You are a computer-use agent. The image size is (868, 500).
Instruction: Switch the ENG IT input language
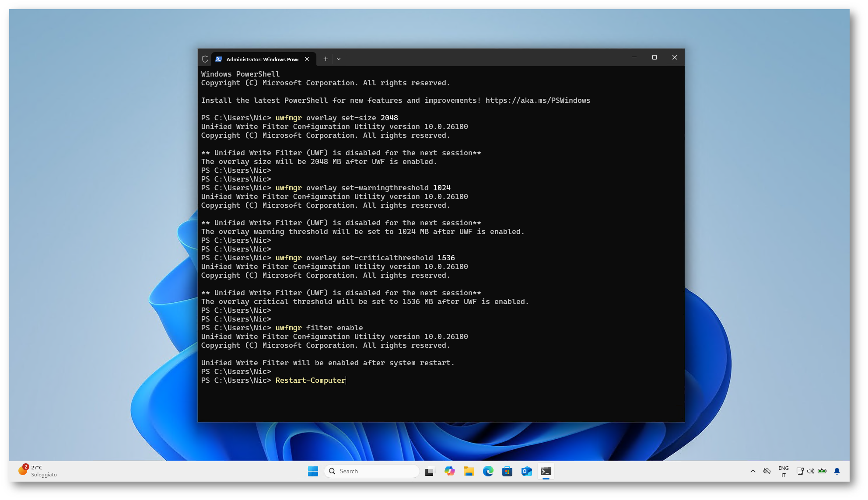784,471
